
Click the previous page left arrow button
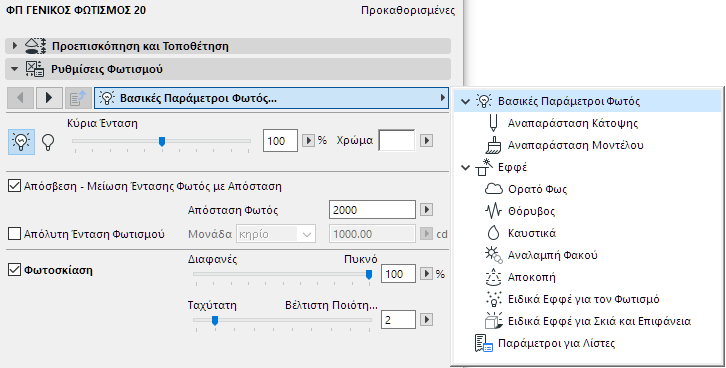(20, 98)
